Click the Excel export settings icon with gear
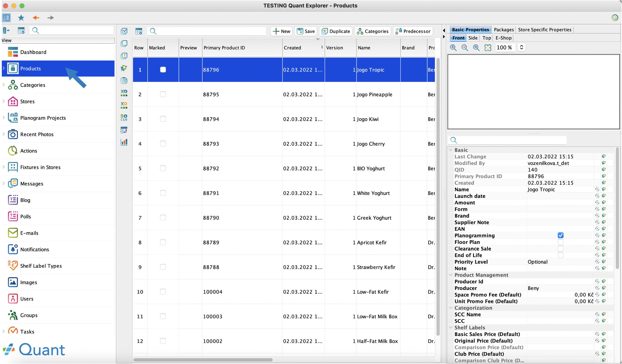The height and width of the screenshot is (364, 622). tap(124, 105)
